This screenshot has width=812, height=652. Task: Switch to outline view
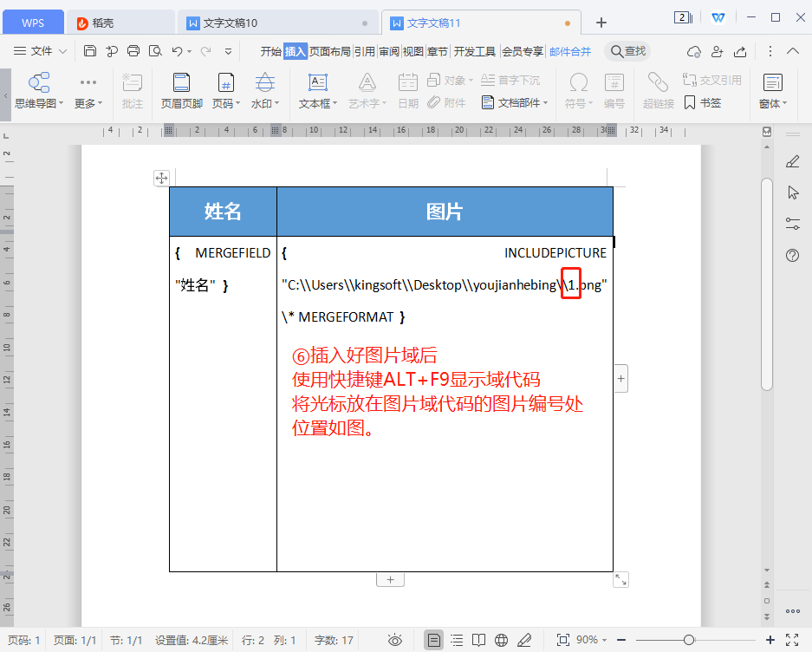[x=457, y=640]
